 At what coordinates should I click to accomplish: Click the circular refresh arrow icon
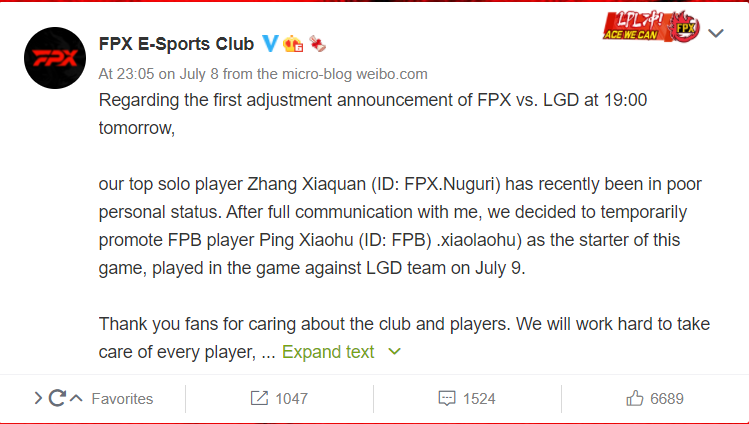click(57, 398)
